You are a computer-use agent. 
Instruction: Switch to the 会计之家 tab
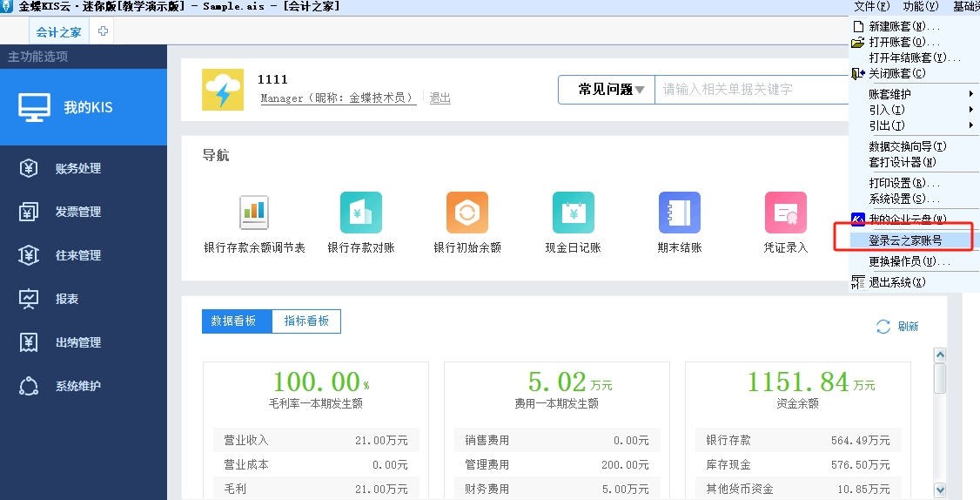click(x=59, y=32)
